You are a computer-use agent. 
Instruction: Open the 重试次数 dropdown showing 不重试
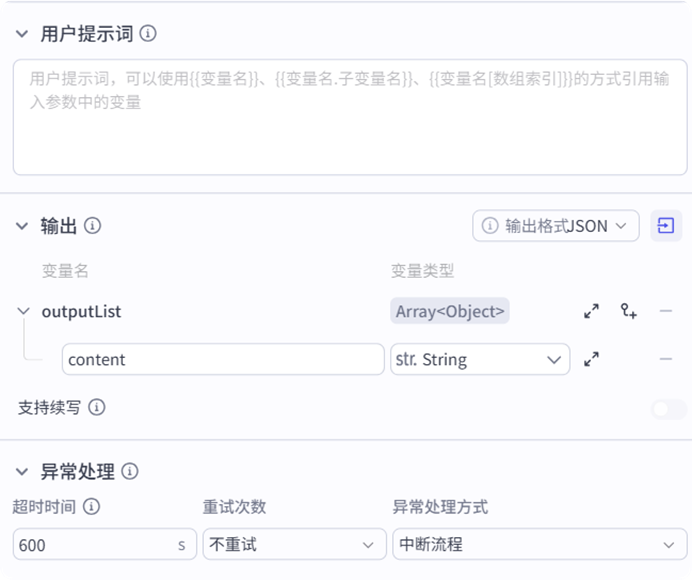click(294, 545)
